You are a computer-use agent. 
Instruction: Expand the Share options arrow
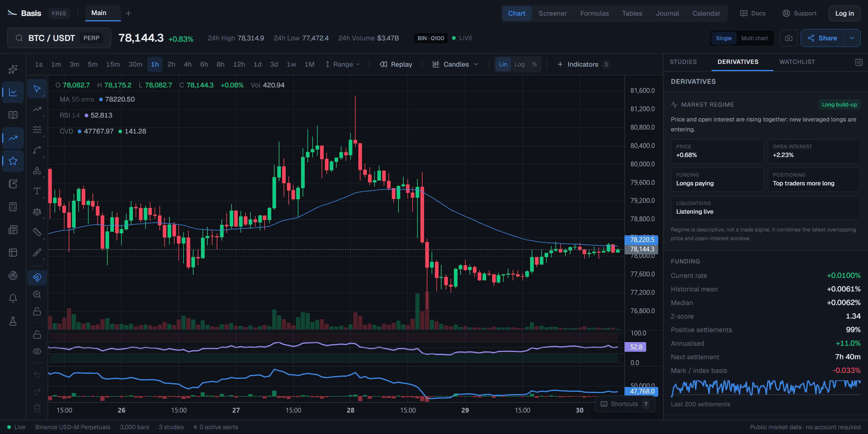click(852, 38)
